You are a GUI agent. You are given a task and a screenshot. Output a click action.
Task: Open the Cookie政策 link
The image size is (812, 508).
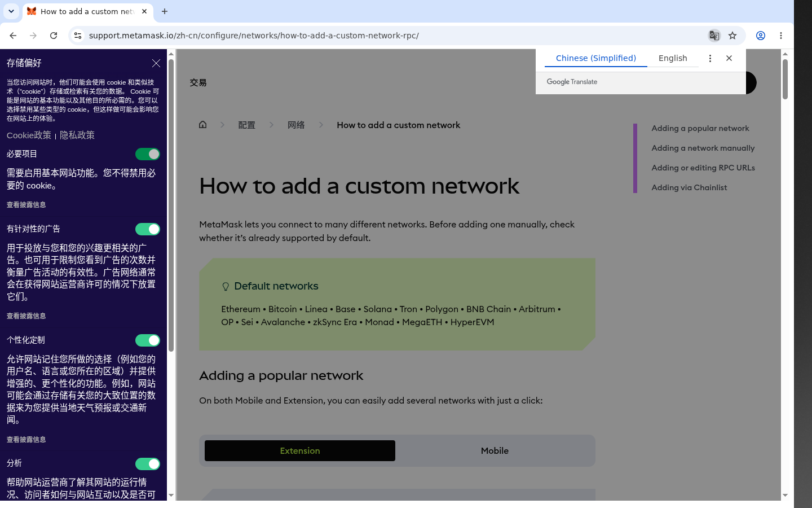(29, 135)
